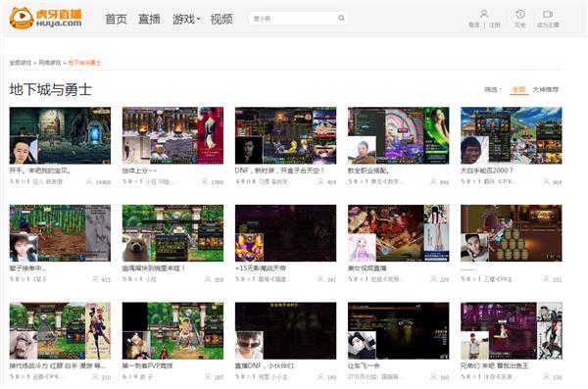This screenshot has width=588, height=389.
Task: Click the become-streamer camera icon
Action: (x=548, y=15)
